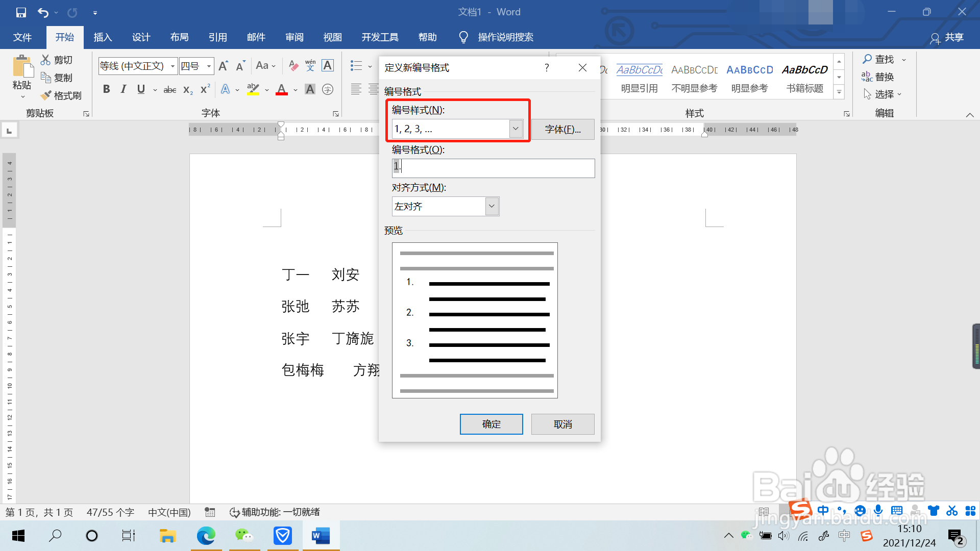Screen dimensions: 980x551
Task: Toggle Bold formatting
Action: [x=106, y=89]
